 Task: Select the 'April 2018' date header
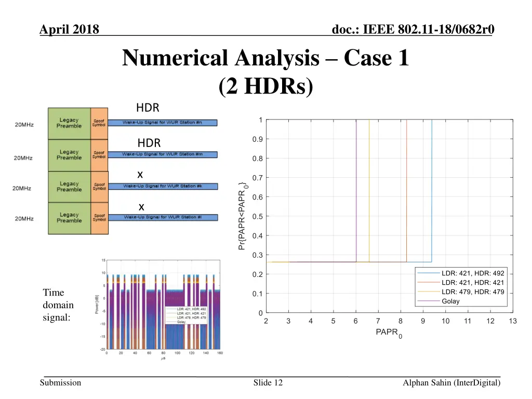click(69, 30)
